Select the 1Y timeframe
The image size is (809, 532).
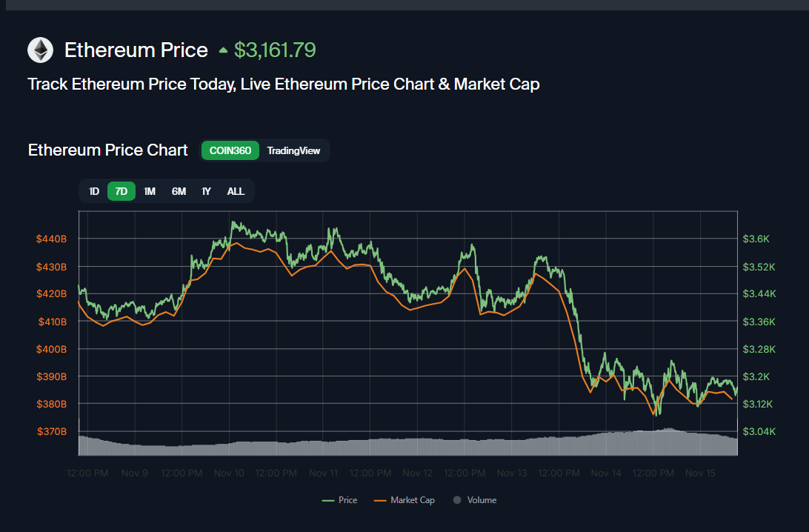click(206, 191)
